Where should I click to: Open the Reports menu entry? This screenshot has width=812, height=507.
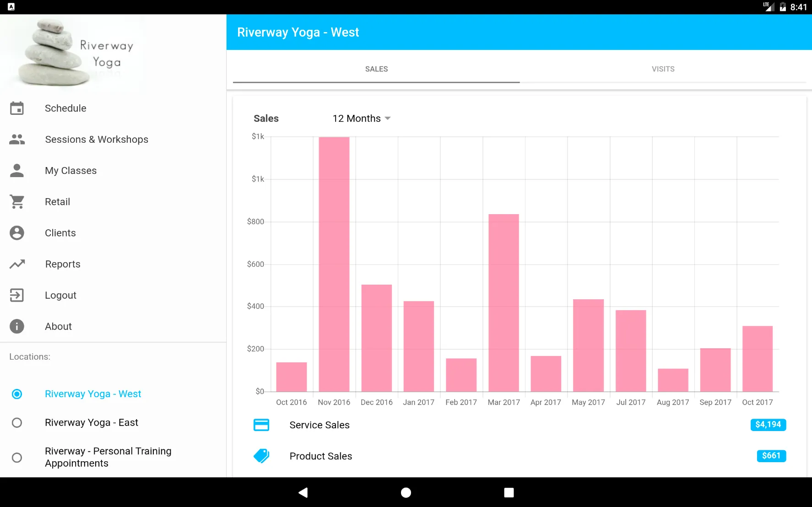[x=113, y=264]
